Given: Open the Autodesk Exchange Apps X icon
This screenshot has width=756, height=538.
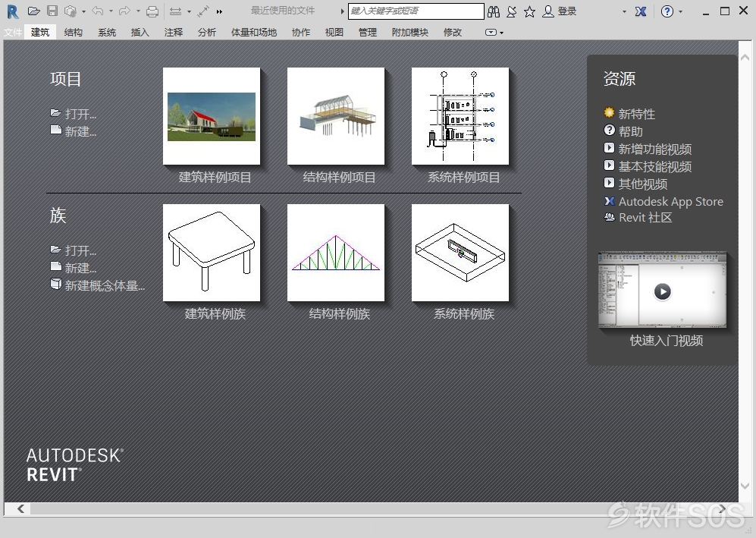Looking at the screenshot, I should (x=641, y=11).
